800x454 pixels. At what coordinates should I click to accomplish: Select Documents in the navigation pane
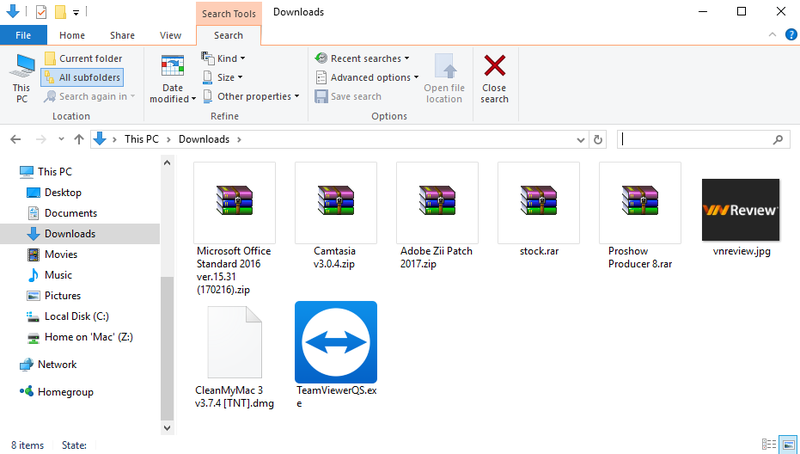coord(70,213)
